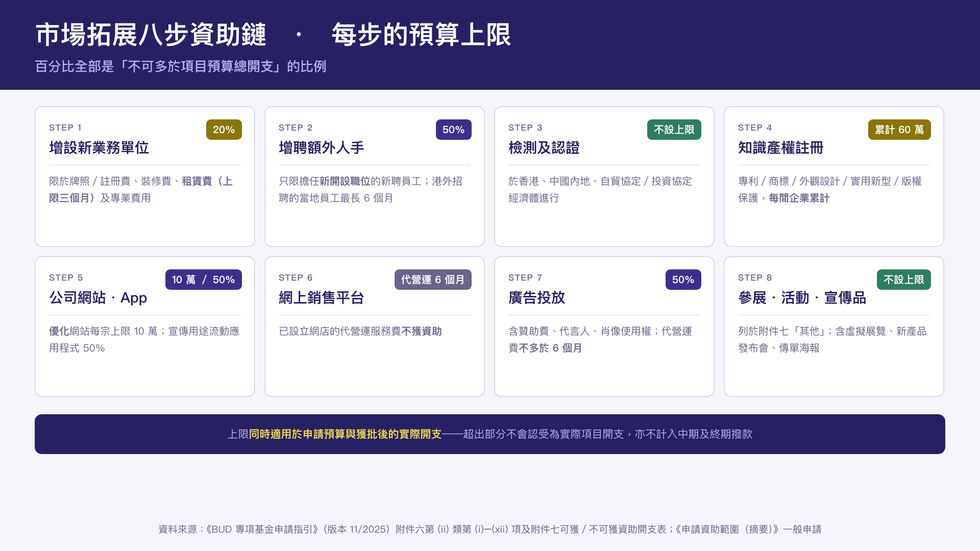Click highlighted text 同時適用於申請預算與獲批後的實際開支

(x=345, y=434)
